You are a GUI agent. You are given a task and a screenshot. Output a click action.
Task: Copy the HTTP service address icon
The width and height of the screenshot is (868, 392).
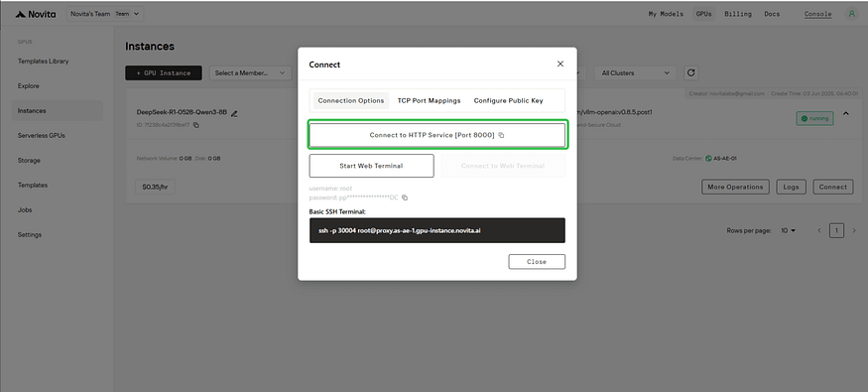[502, 135]
